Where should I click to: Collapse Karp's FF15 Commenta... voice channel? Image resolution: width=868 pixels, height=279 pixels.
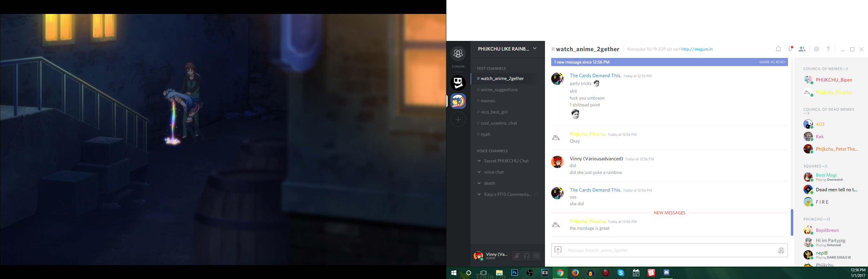coord(479,194)
